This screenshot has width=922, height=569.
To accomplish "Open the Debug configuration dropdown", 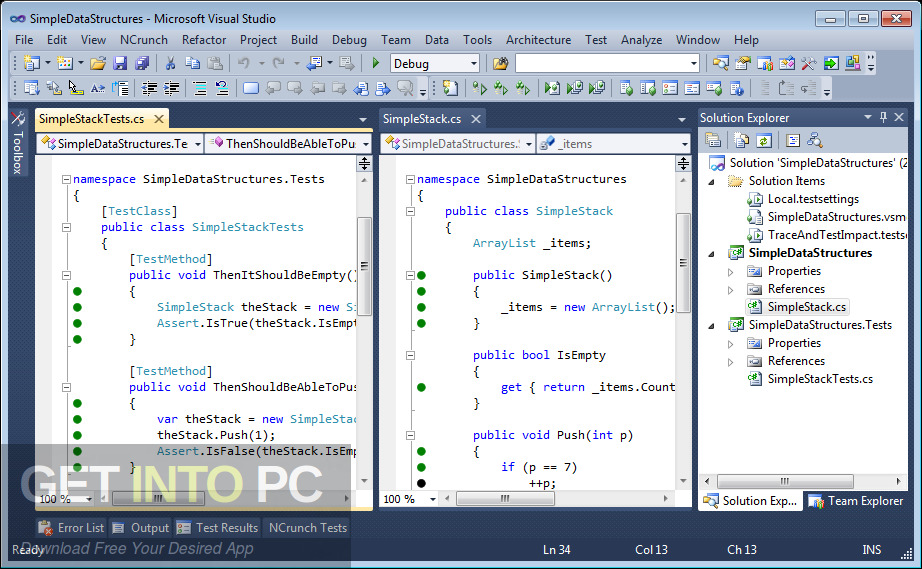I will coord(473,63).
